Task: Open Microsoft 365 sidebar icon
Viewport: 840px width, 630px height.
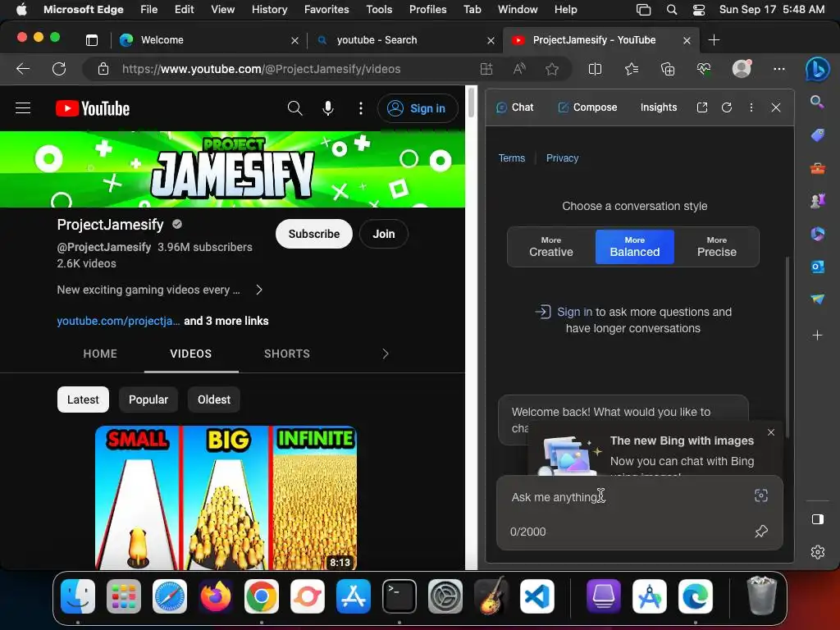Action: 818,234
